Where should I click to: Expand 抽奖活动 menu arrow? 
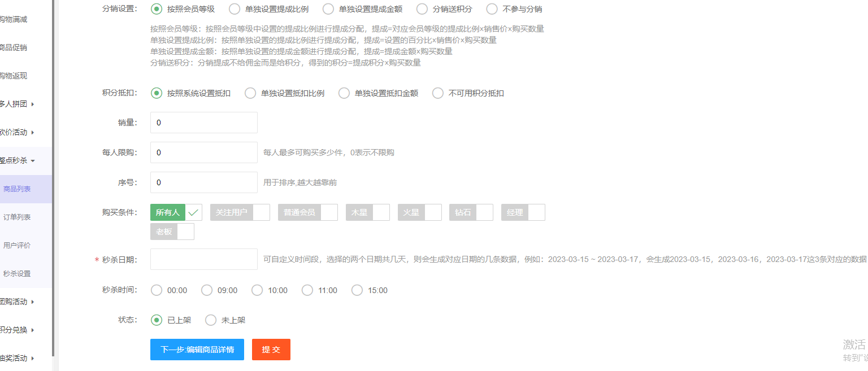[x=33, y=358]
